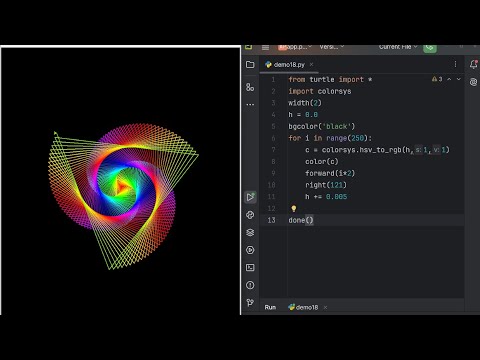
Task: Show more tool windows via three dots
Action: 250,105
